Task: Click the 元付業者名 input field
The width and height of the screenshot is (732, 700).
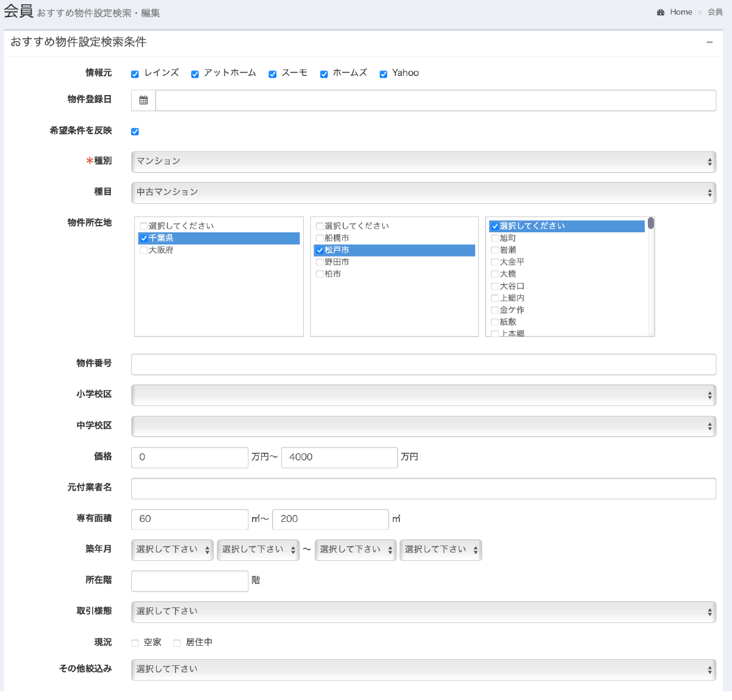Action: pyautogui.click(x=423, y=488)
